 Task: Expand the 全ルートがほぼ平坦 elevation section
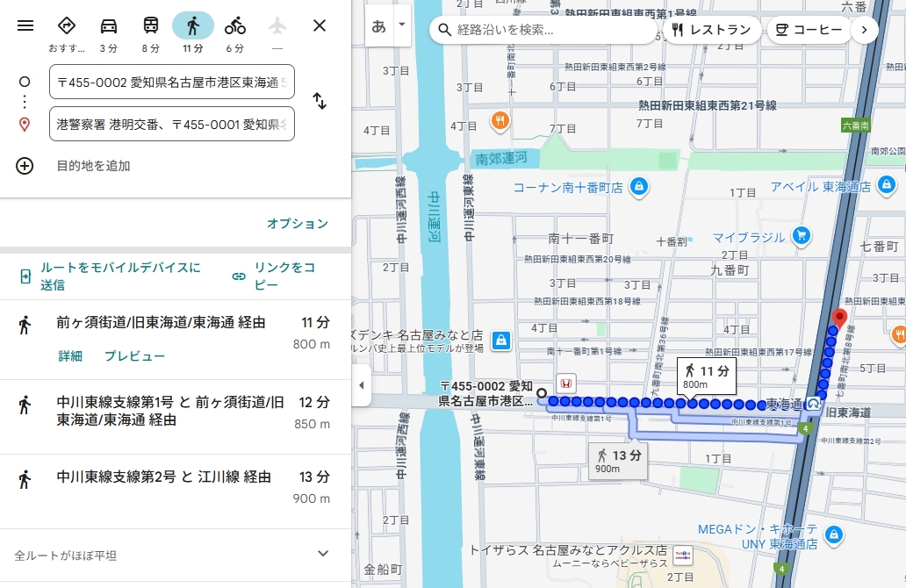click(176, 555)
